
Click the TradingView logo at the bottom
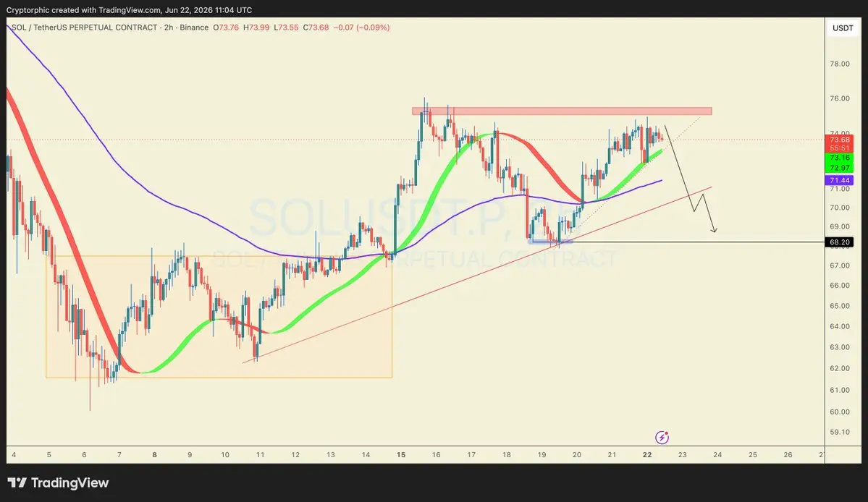[x=58, y=482]
